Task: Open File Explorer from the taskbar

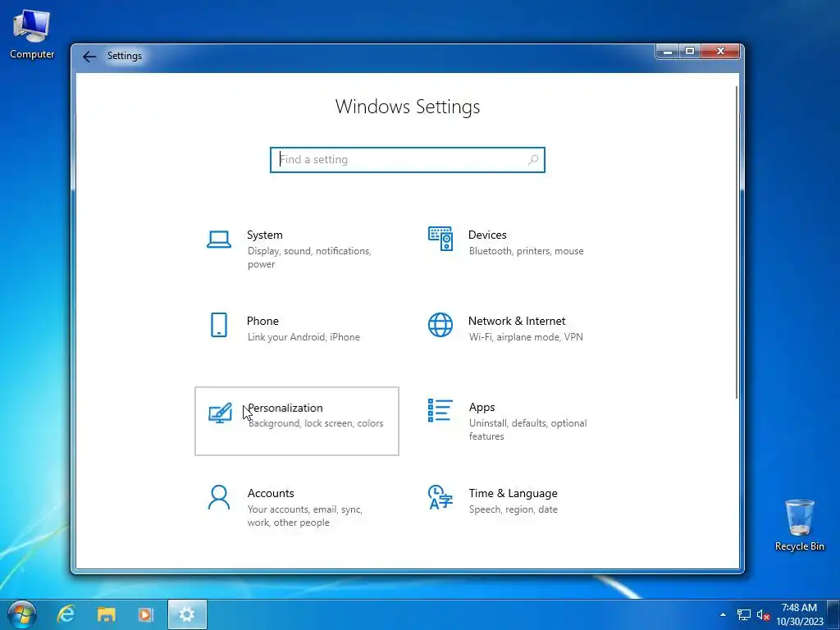Action: point(106,614)
